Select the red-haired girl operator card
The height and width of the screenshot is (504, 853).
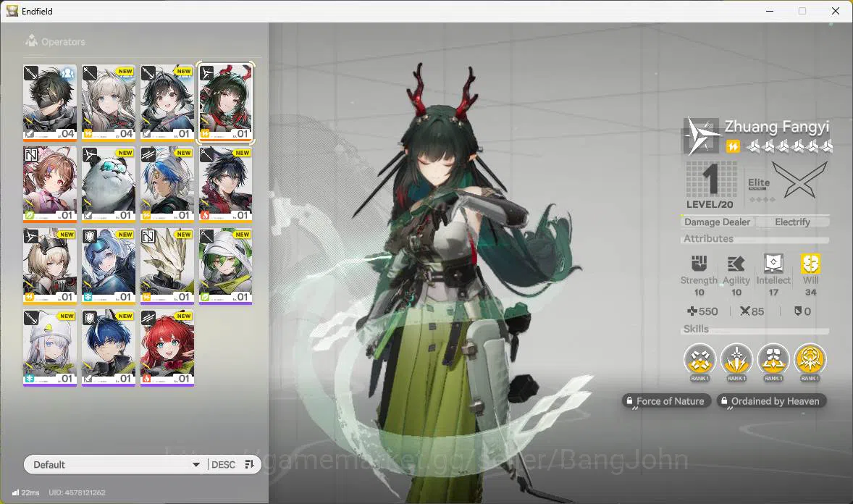(167, 348)
